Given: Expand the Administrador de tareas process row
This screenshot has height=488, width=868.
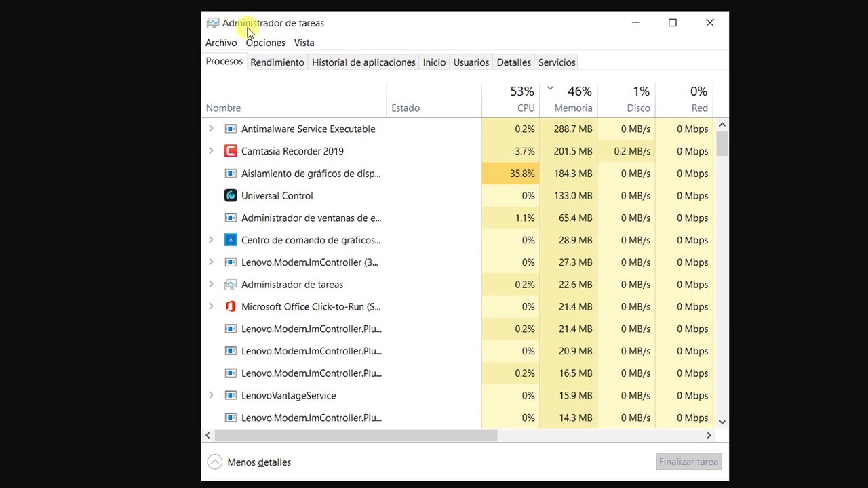Looking at the screenshot, I should tap(211, 285).
